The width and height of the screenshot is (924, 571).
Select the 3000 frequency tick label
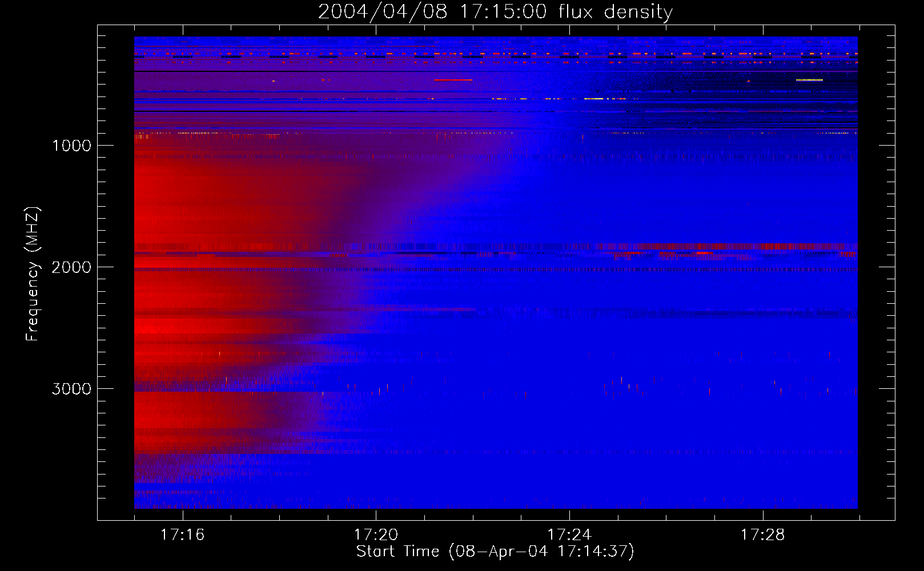(x=71, y=389)
